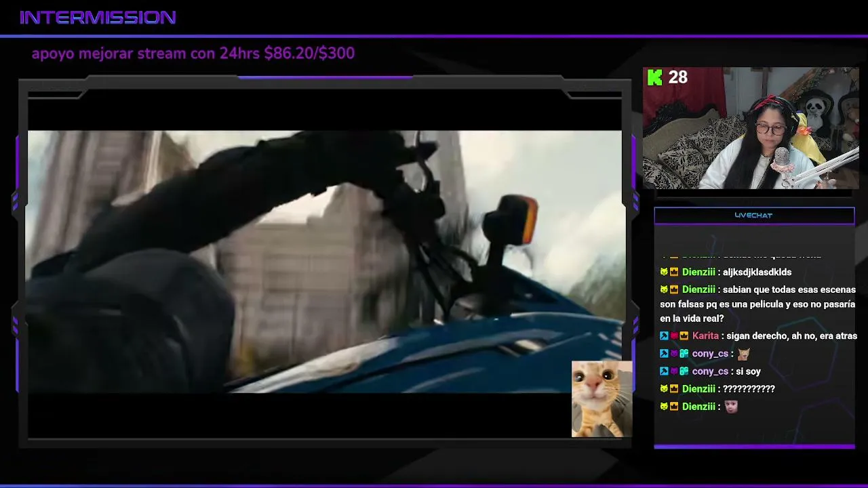868x488 pixels.
Task: Click the orange cat image overlay
Action: tap(601, 399)
